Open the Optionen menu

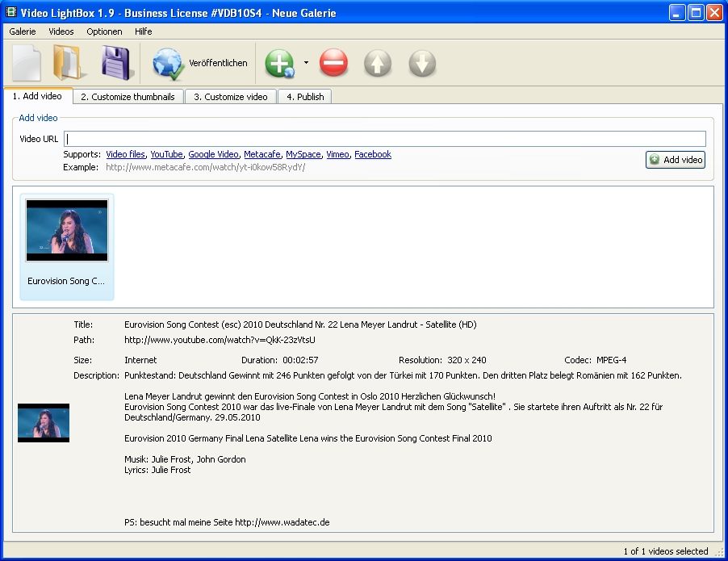click(104, 31)
